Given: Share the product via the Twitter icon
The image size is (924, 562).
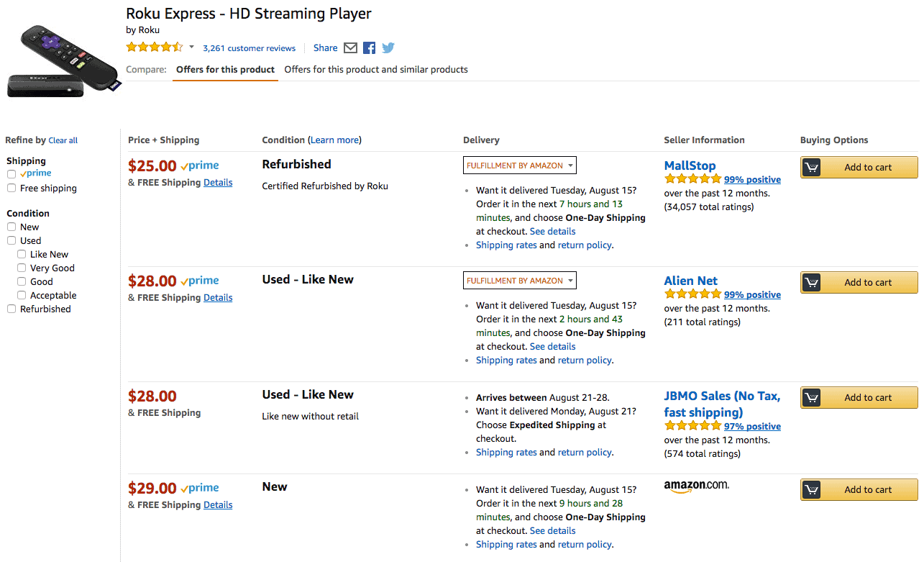Looking at the screenshot, I should (x=388, y=47).
